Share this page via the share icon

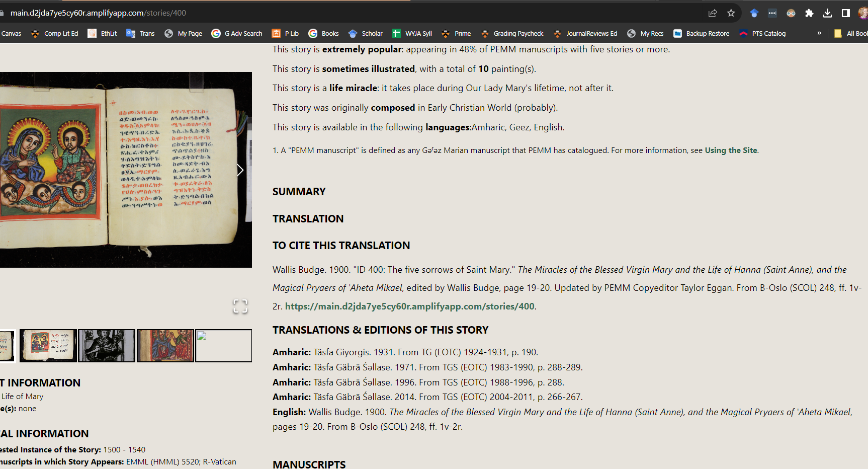coord(713,13)
